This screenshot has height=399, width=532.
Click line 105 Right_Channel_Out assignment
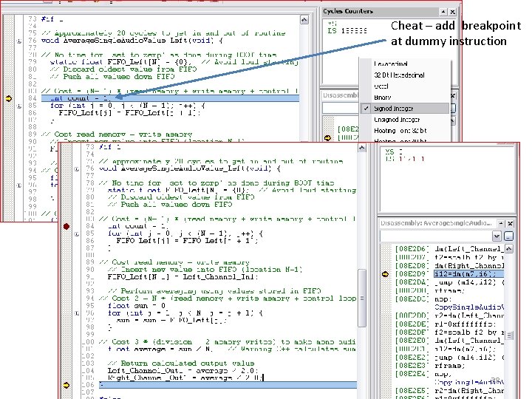185,378
